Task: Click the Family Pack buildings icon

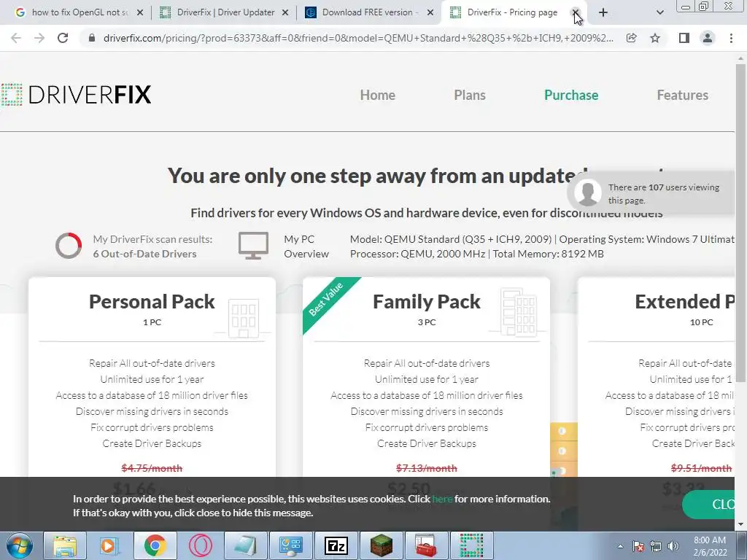Action: [x=519, y=312]
